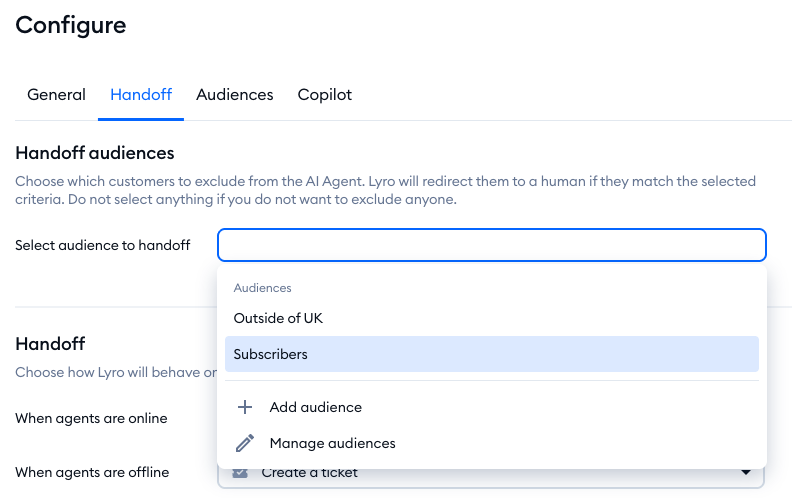
Task: Click the pencil icon beside Manage audiences
Action: pos(245,443)
